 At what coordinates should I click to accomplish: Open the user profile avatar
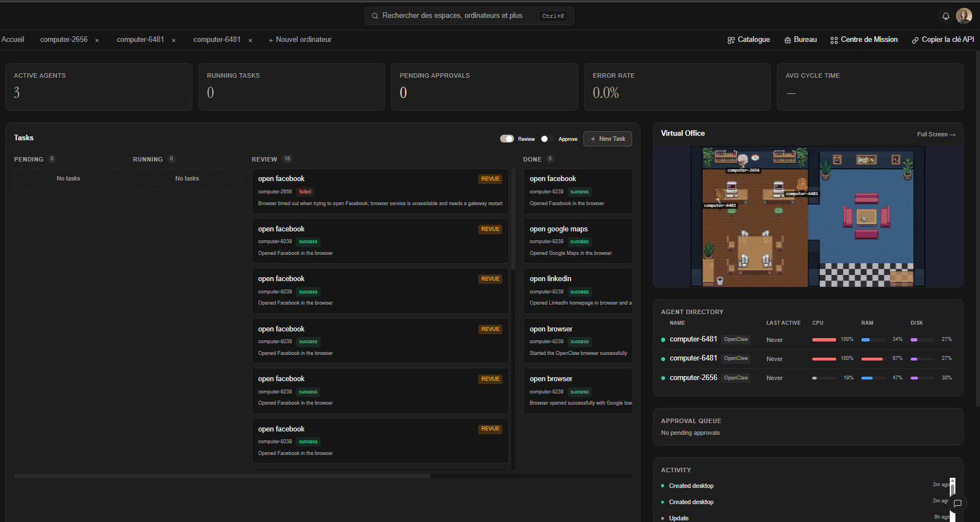[964, 16]
